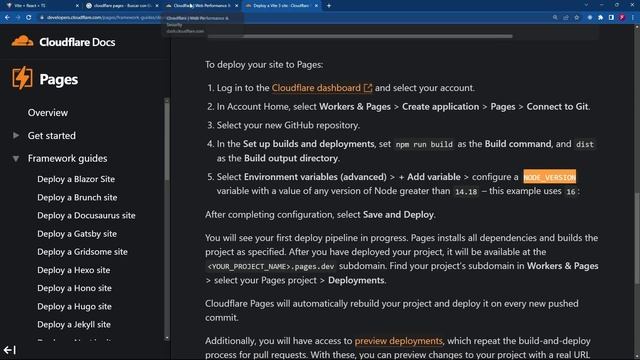Viewport: 640px width, 360px height.
Task: Open Deploy a Hugo site guide
Action: click(74, 307)
